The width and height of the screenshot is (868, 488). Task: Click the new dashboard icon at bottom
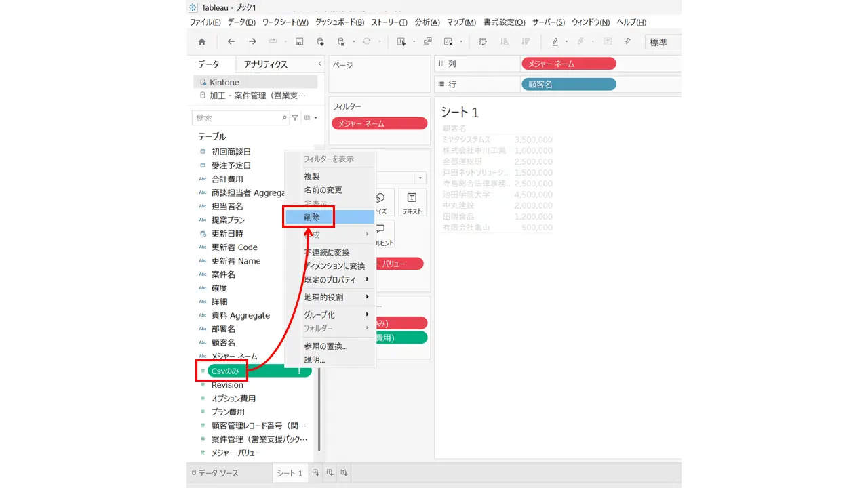(330, 472)
